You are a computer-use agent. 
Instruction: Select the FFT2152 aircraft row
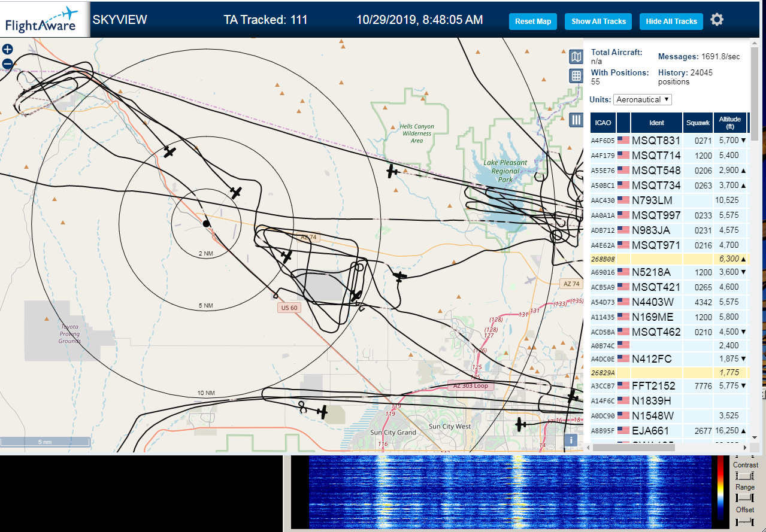[669, 386]
